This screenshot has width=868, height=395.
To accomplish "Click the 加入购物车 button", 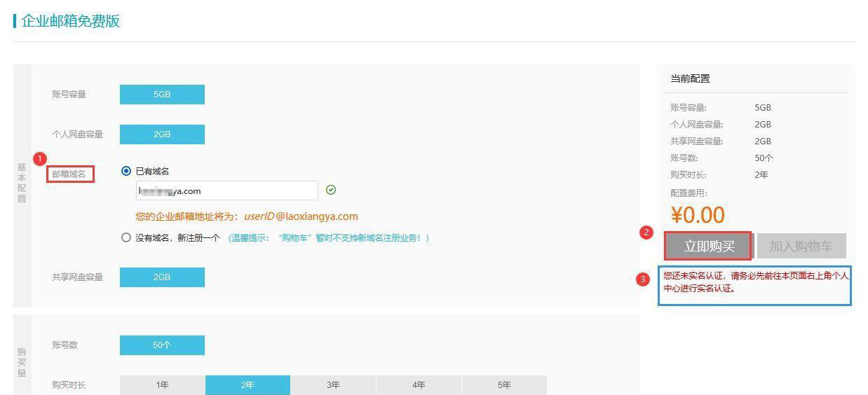I will click(801, 246).
